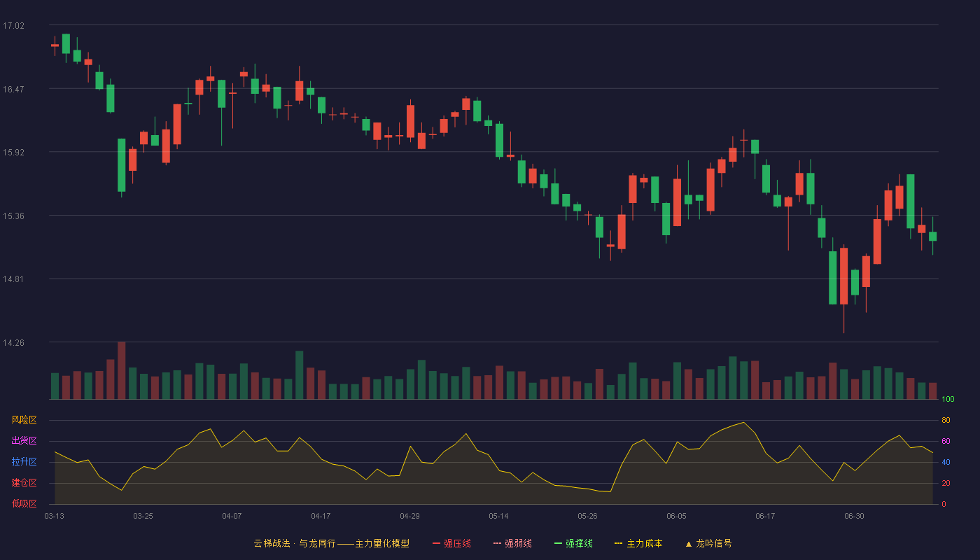Screen dimensions: 980x560
Task: Click the 03-13 date axis label
Action: click(x=54, y=516)
